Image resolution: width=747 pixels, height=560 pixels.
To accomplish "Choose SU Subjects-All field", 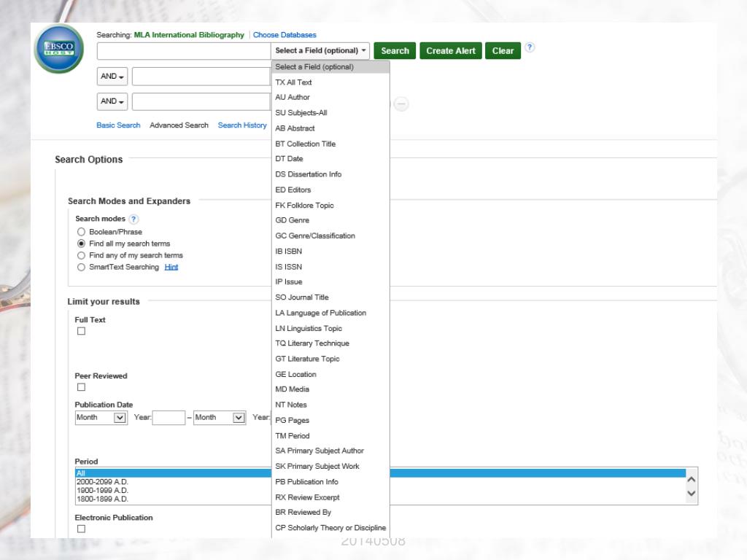I will coord(330,113).
